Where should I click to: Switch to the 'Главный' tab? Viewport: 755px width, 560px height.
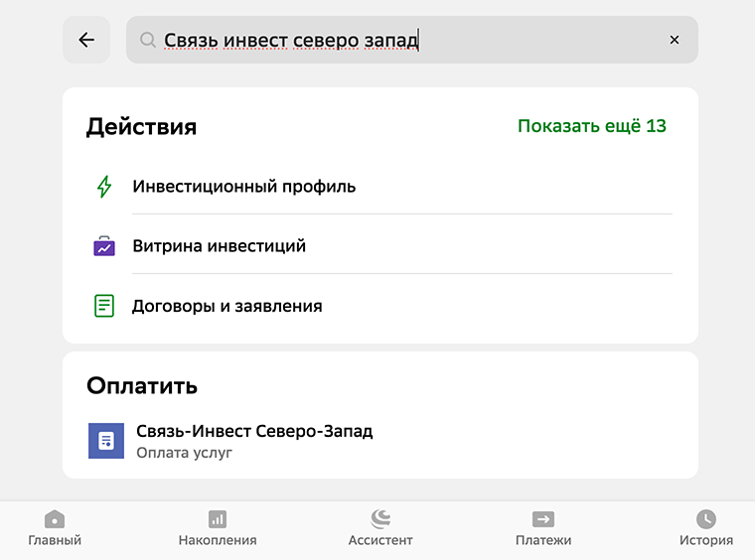coord(55,528)
